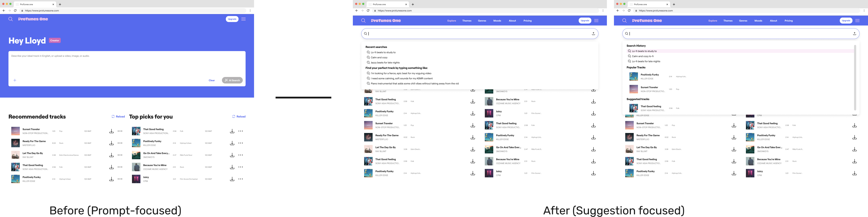Download Sunset Traveler in Recommended tracks
Viewport: 868px width, 217px height.
pos(111,131)
